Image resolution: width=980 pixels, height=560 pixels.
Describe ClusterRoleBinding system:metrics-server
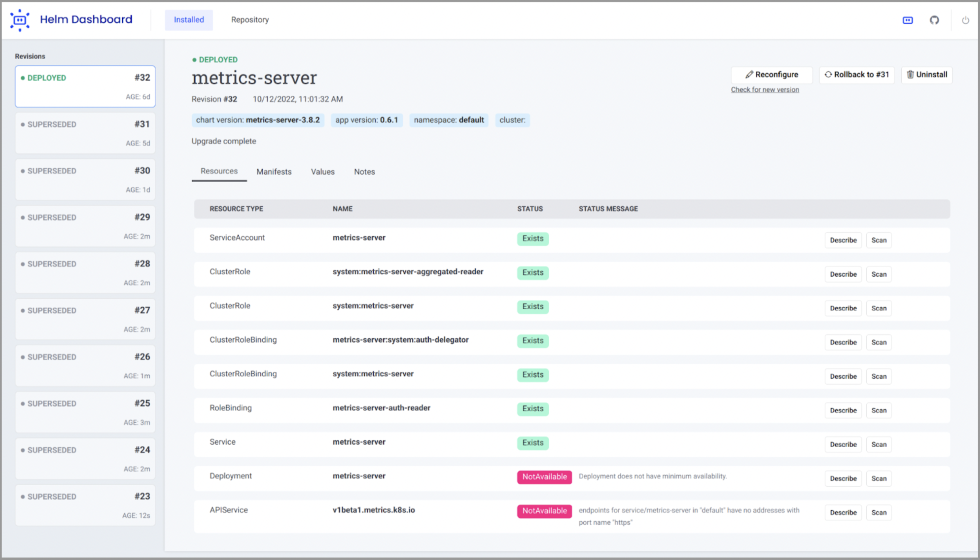click(843, 376)
